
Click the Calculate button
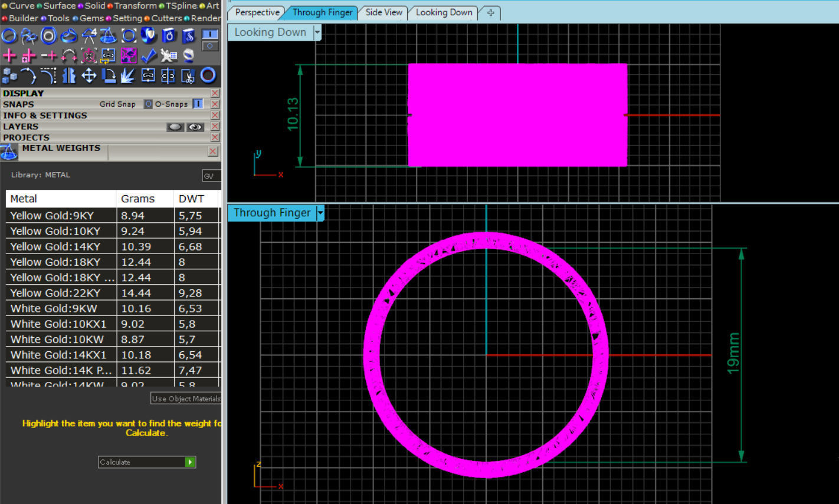147,462
